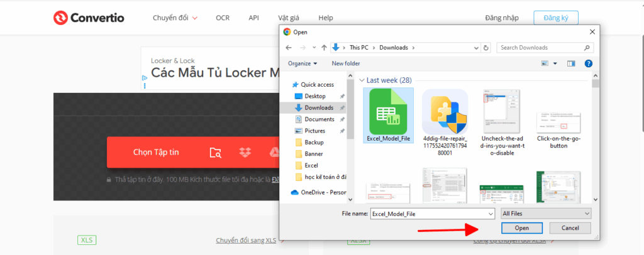
Task: Select the Excel_Model_File thumbnail
Action: point(389,115)
